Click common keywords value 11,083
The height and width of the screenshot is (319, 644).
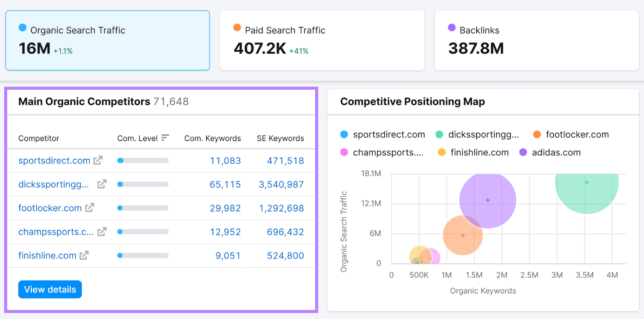(225, 161)
